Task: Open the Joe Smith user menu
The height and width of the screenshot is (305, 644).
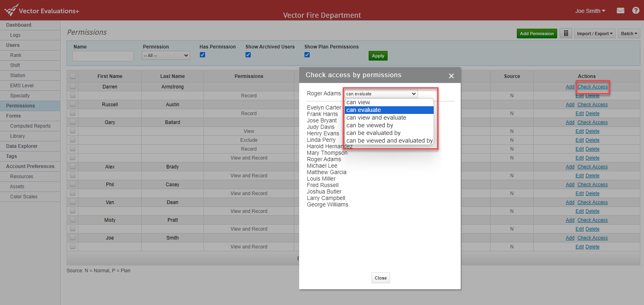Action: [590, 11]
